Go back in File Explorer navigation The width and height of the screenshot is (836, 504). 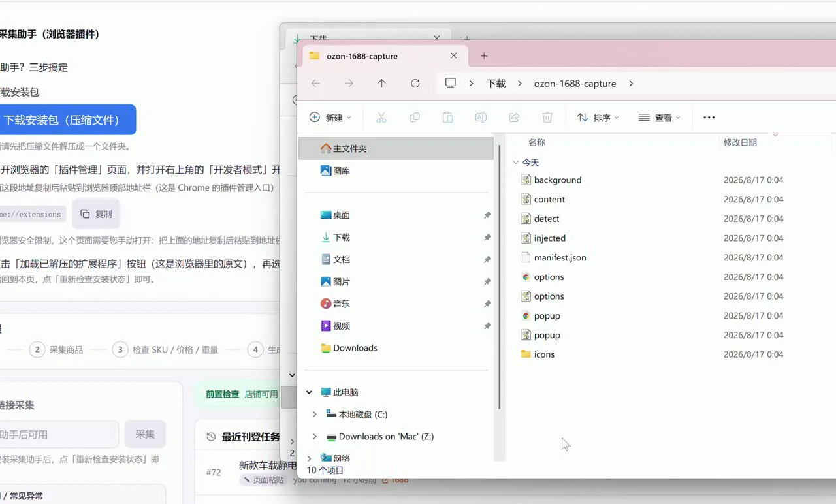click(x=316, y=84)
